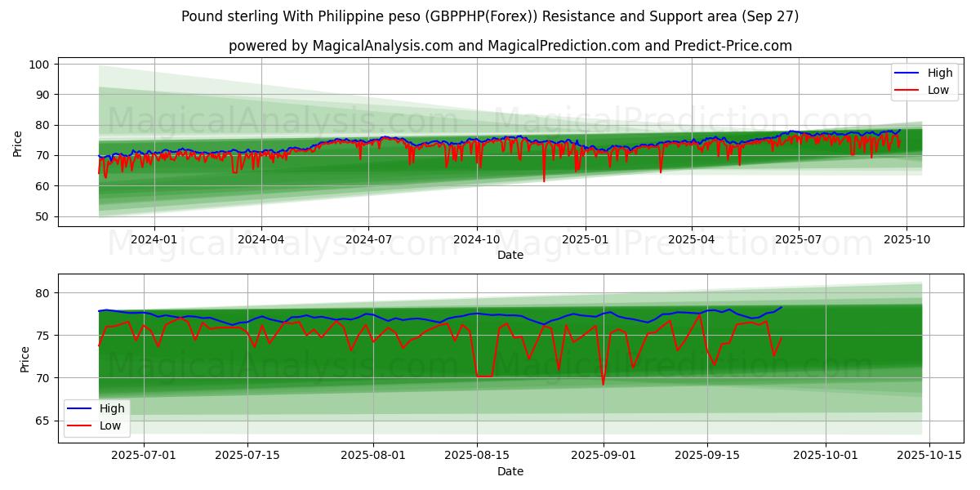Click the 65 tick label on bottom y-axis
The image size is (980, 490).
(x=44, y=421)
